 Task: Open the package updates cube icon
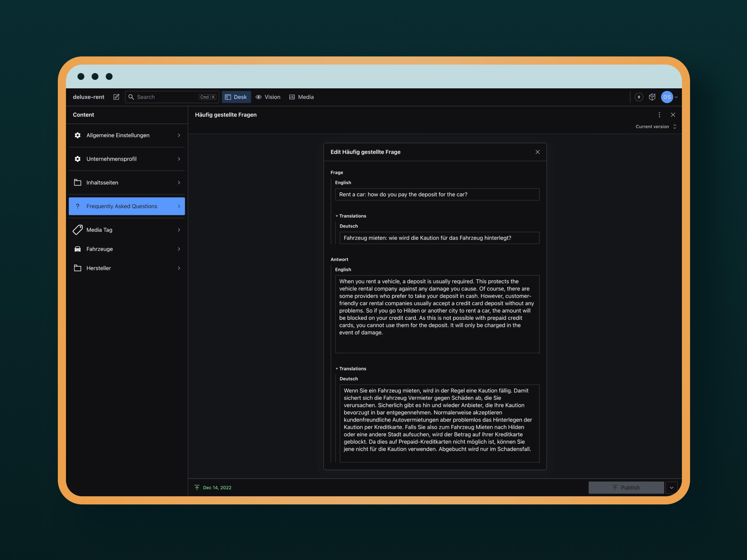click(x=652, y=97)
